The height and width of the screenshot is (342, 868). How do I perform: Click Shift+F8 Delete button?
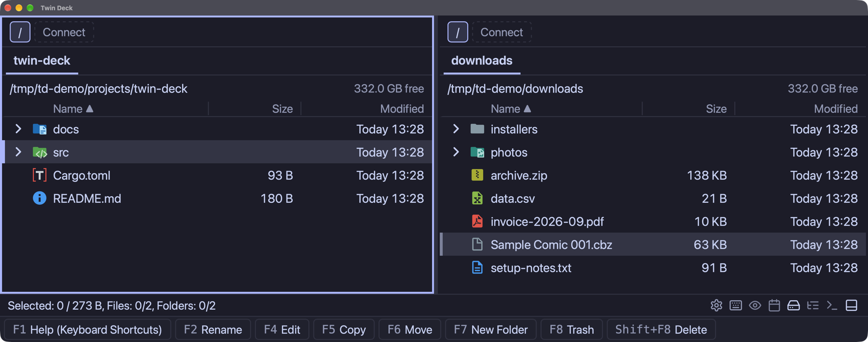[x=661, y=329]
